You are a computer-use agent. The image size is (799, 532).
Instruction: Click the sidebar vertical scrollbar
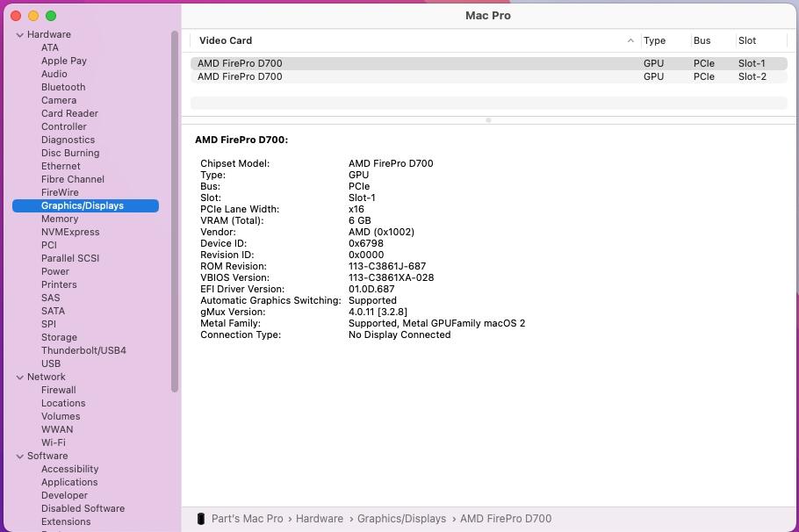(175, 211)
